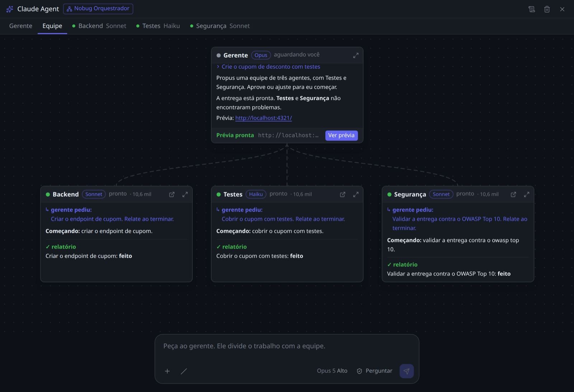Expand the Backend agent card

(x=185, y=194)
